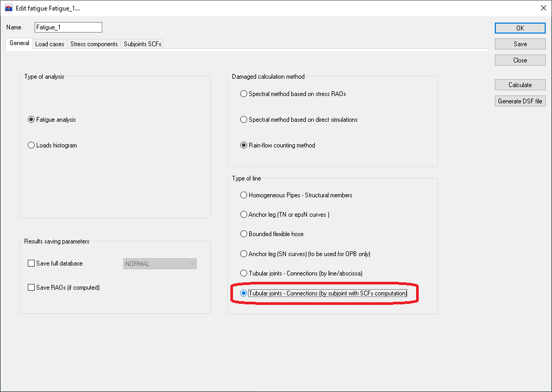
Task: Select Fatigue analysis radio button
Action: tap(31, 120)
